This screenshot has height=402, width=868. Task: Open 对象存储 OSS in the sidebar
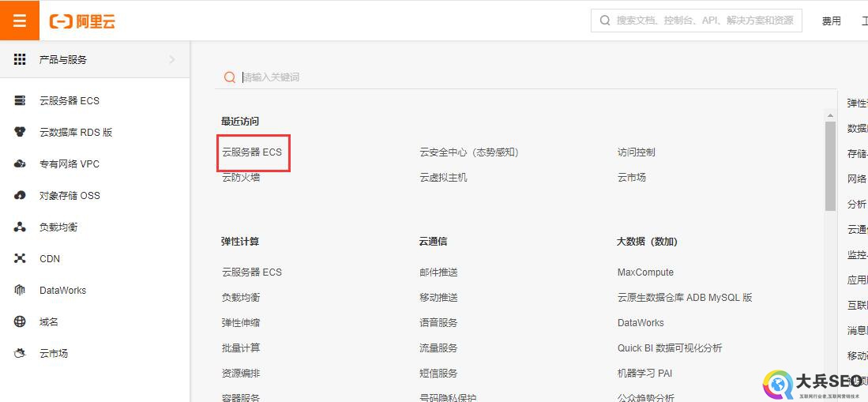pos(70,195)
